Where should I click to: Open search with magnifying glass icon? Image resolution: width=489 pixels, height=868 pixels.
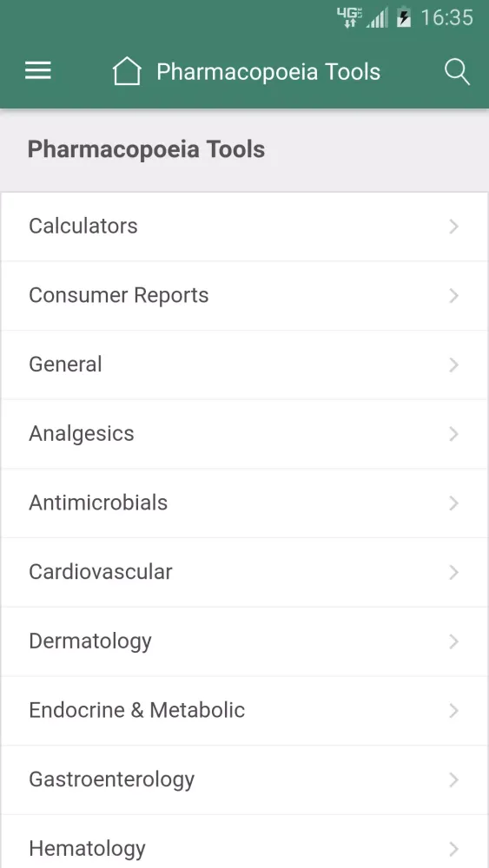(x=457, y=72)
